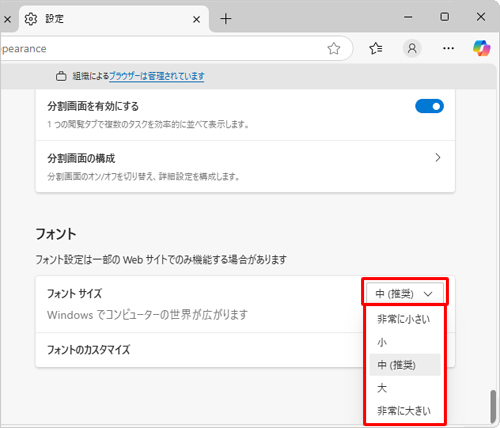Screen dimensions: 500x428
Task: Select 大 font size option
Action: click(x=405, y=388)
